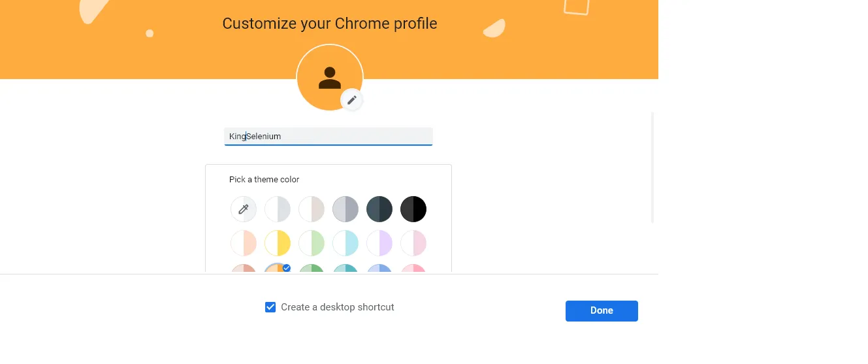
Task: Click the selected orange theme color
Action: pos(276,268)
